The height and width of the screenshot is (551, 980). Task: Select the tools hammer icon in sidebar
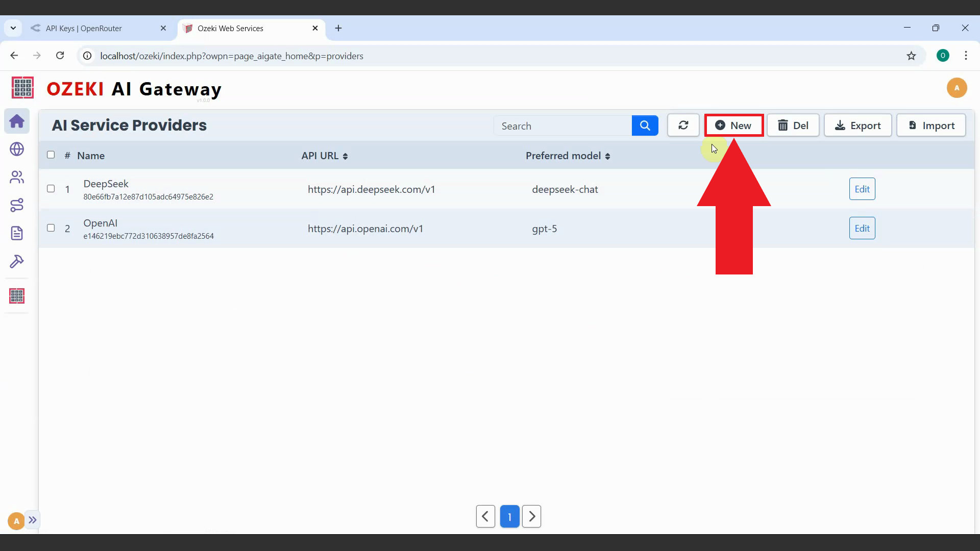[x=17, y=261]
